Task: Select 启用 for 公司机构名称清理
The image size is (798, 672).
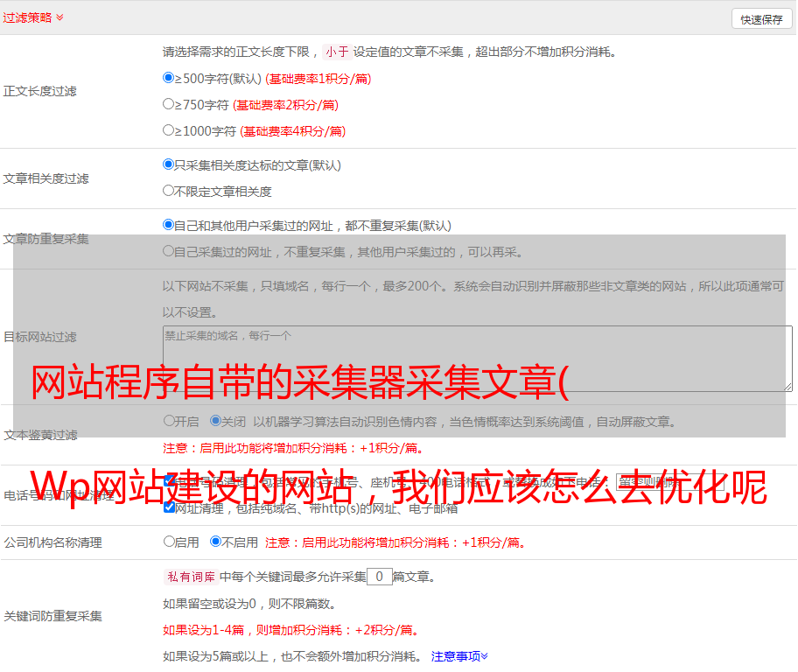Action: click(169, 542)
